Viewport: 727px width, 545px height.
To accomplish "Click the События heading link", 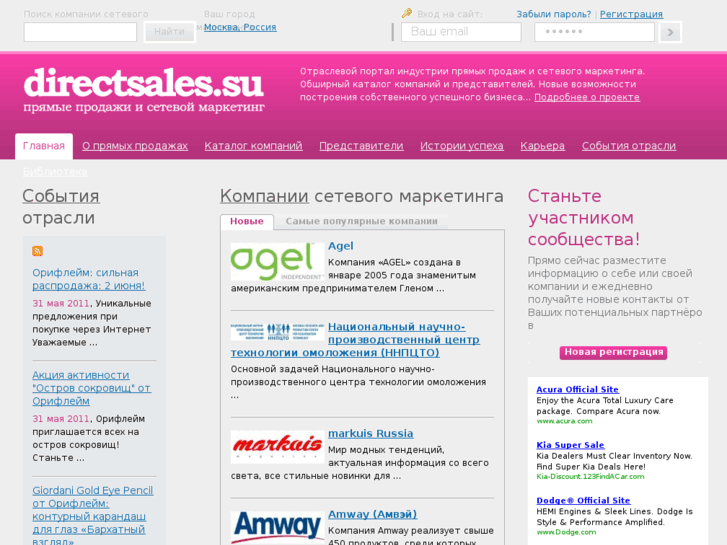I will (x=61, y=196).
